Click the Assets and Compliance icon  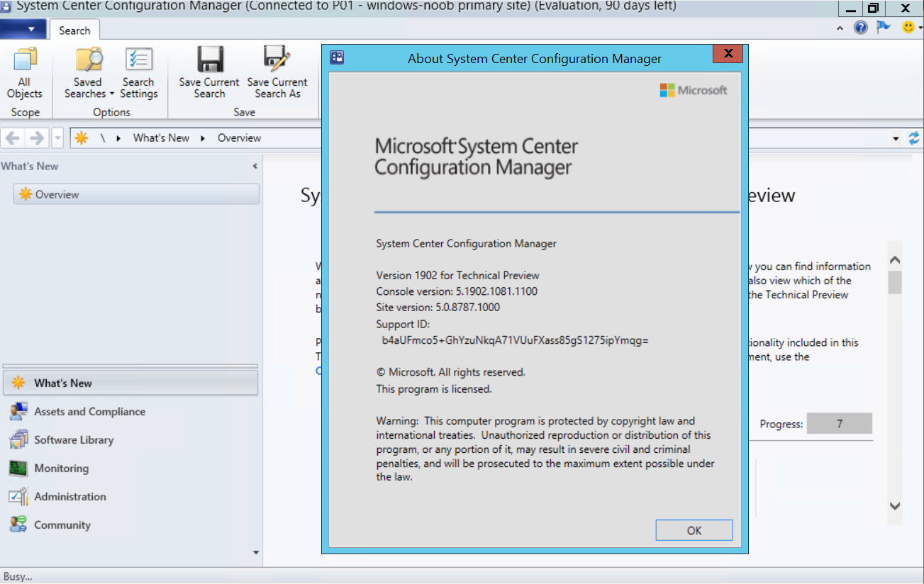(x=18, y=412)
